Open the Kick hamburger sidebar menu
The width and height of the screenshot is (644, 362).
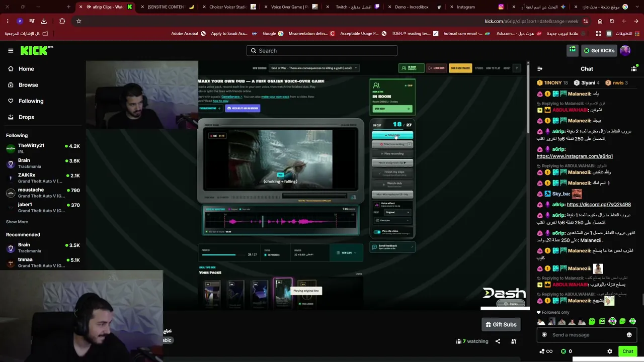point(11,51)
